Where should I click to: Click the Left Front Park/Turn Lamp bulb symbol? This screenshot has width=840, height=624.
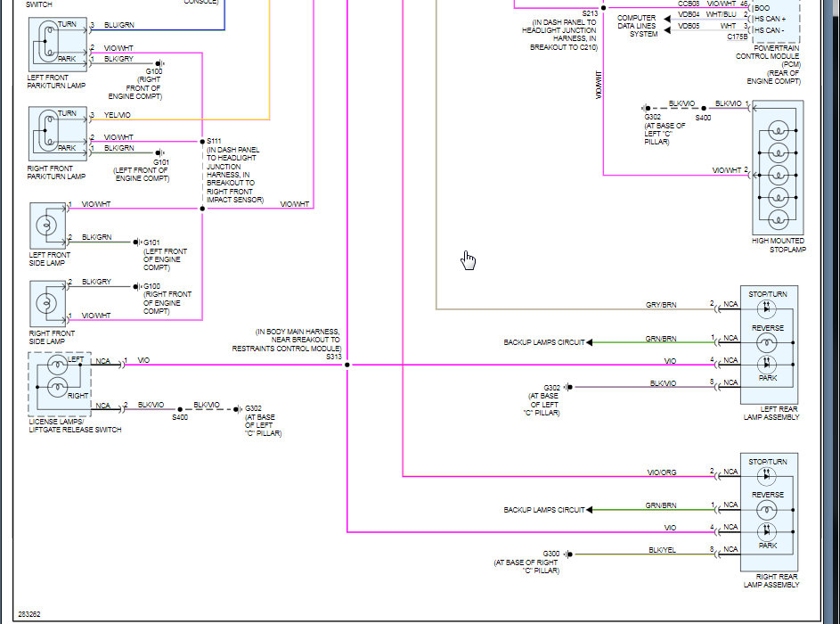(48, 40)
